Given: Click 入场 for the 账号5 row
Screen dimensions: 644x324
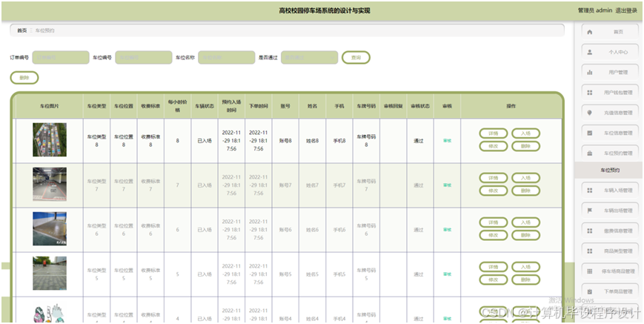Looking at the screenshot, I should click(525, 267).
